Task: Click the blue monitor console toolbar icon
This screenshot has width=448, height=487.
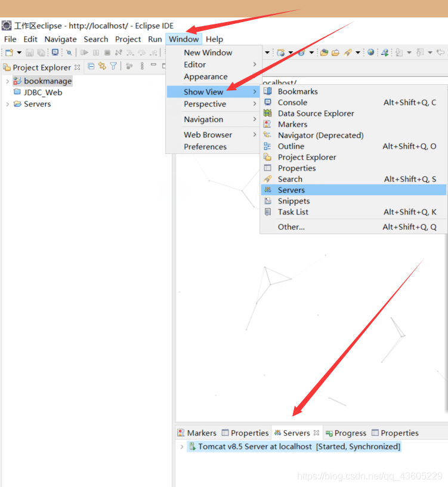Action: [x=55, y=52]
